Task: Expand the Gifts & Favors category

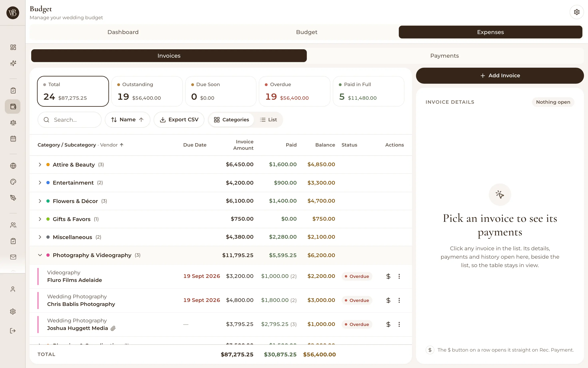Action: tap(40, 219)
